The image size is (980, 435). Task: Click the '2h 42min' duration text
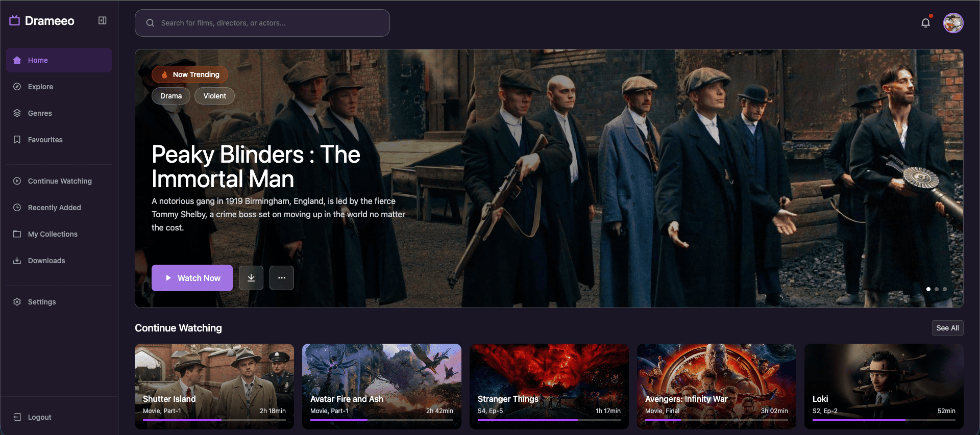pos(439,411)
